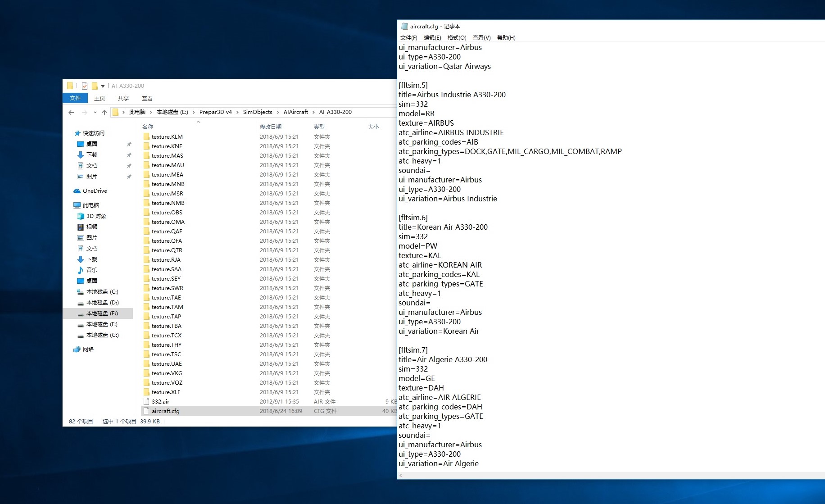Open the 编辑(E) menu in Notepad
Viewport: 825px width, 504px height.
(x=432, y=38)
